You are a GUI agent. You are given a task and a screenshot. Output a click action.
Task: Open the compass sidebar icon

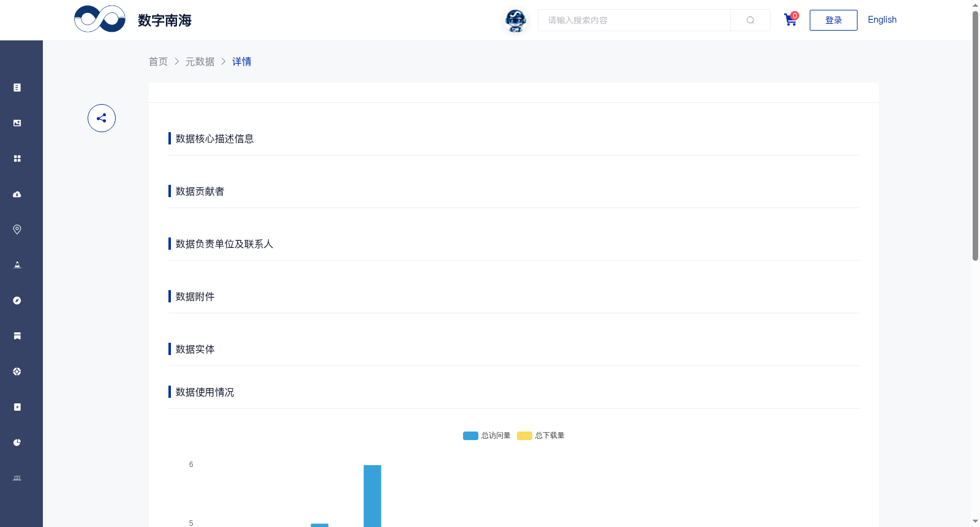click(17, 301)
